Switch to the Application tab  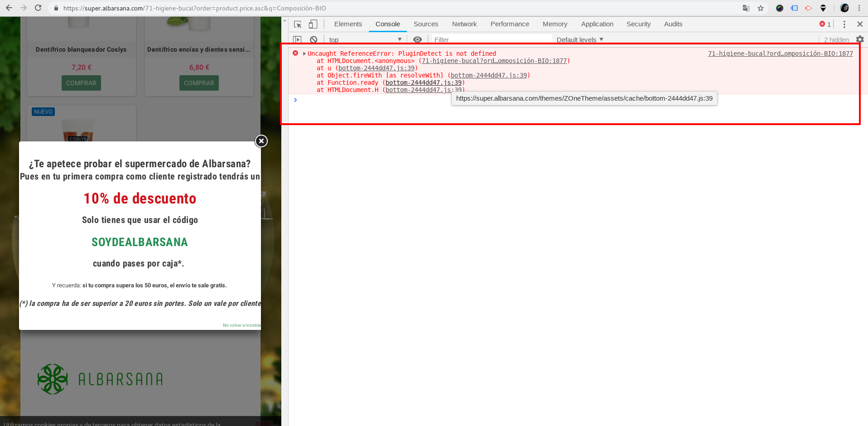(597, 24)
